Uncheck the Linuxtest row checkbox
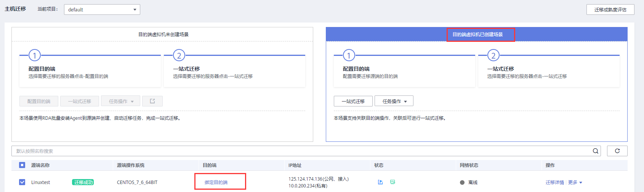This screenshot has width=644, height=192. click(x=22, y=182)
